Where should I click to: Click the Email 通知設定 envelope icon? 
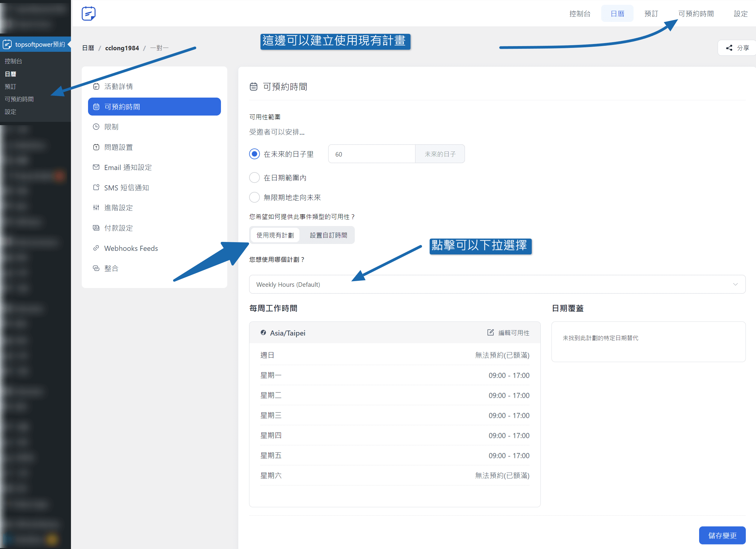click(x=96, y=167)
